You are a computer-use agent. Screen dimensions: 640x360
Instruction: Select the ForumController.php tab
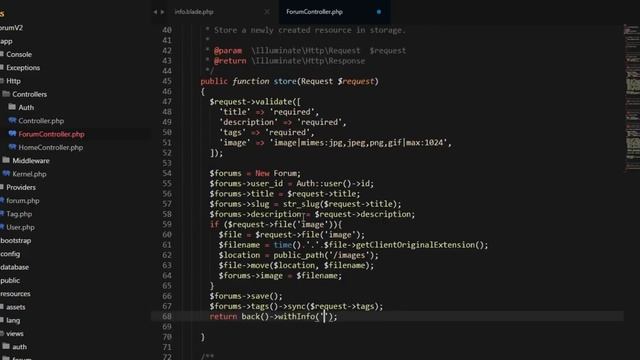coord(314,12)
